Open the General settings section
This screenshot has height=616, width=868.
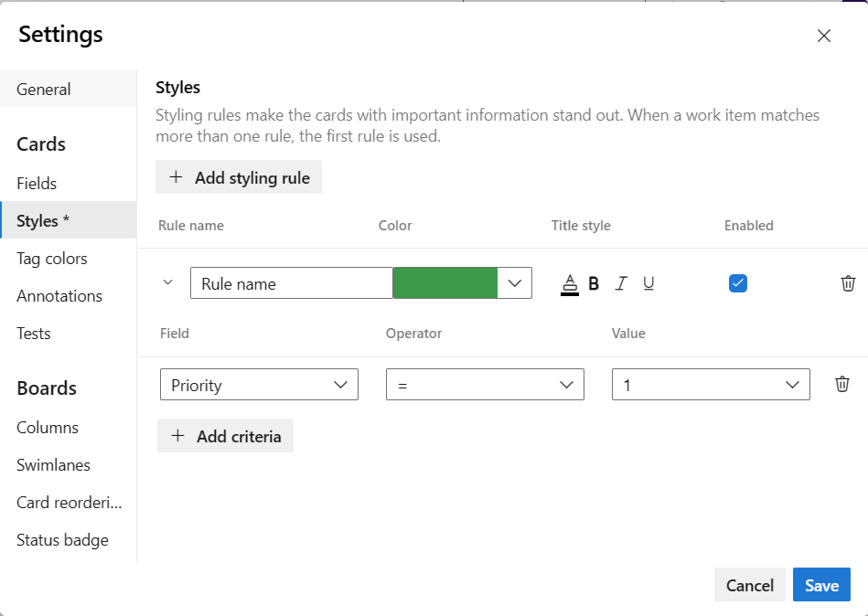tap(68, 89)
